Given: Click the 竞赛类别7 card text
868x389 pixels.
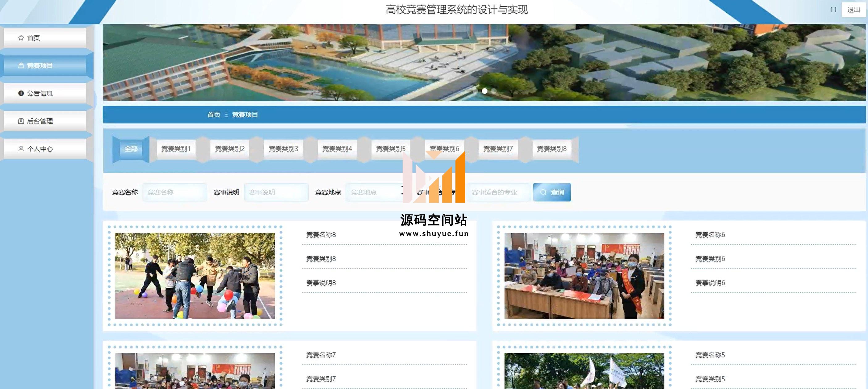Looking at the screenshot, I should (321, 379).
